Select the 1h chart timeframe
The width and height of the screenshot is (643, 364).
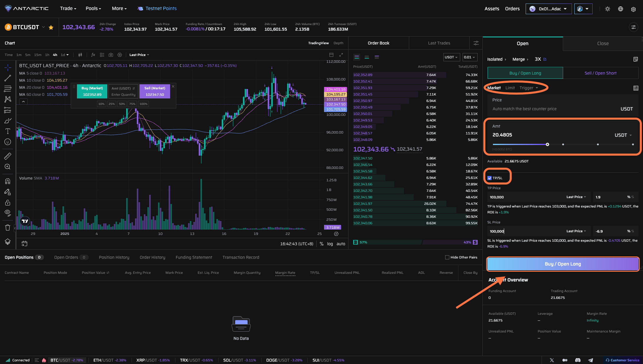[x=47, y=55]
